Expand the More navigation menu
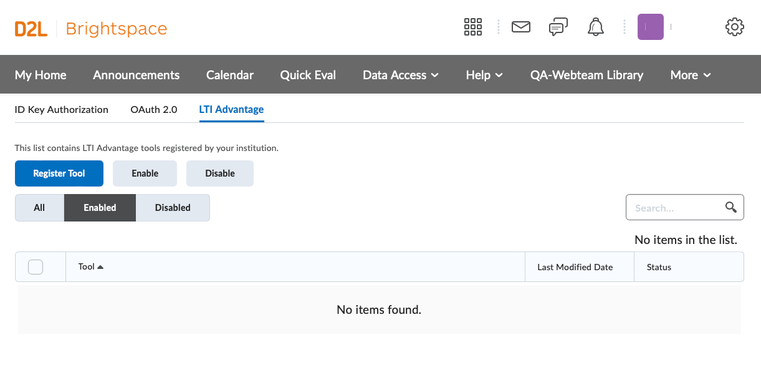This screenshot has height=370, width=761. point(690,75)
